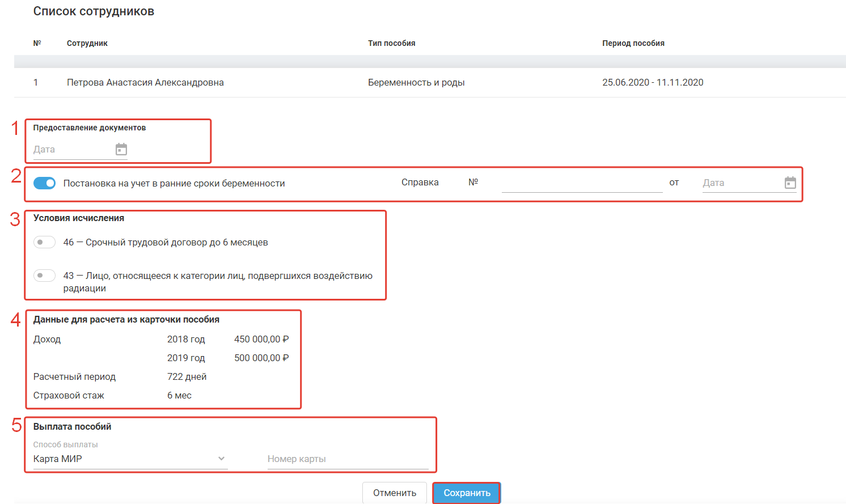Click benefit type Беременность и роды

pos(416,83)
